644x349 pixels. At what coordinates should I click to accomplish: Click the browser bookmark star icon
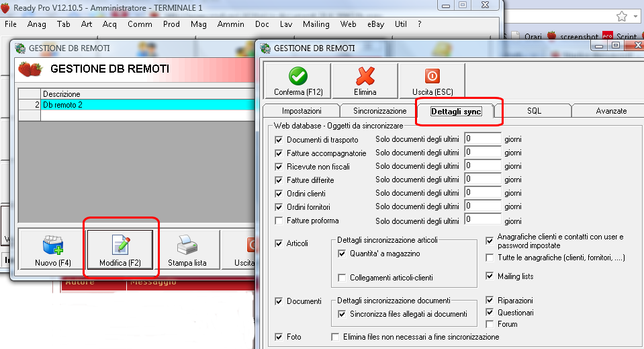[x=622, y=16]
